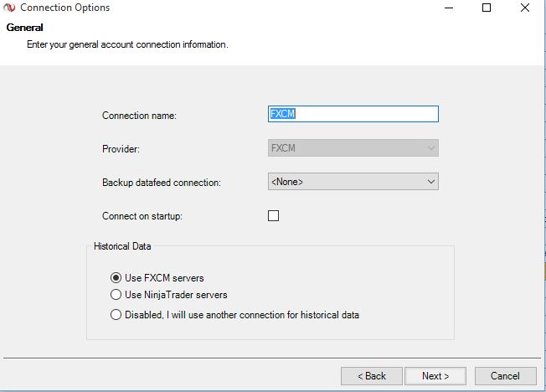This screenshot has height=392, width=546.
Task: Enable the Connect on startup checkbox
Action: 273,216
